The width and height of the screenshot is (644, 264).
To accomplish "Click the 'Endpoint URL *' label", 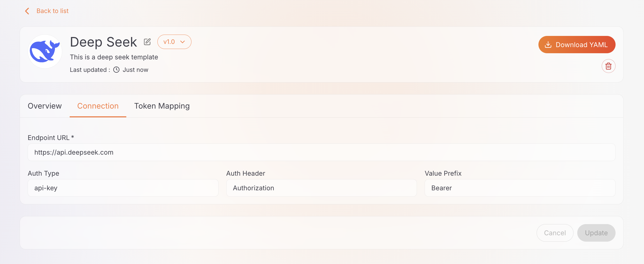I will coord(51,138).
